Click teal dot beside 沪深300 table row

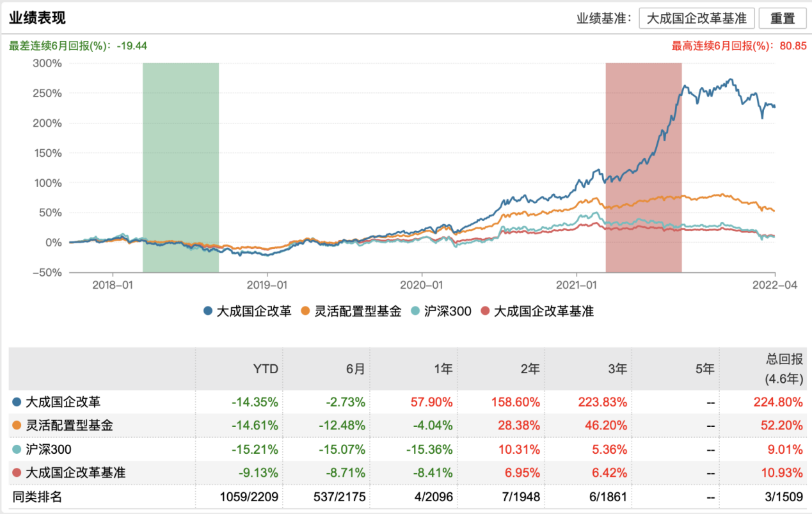(x=17, y=449)
